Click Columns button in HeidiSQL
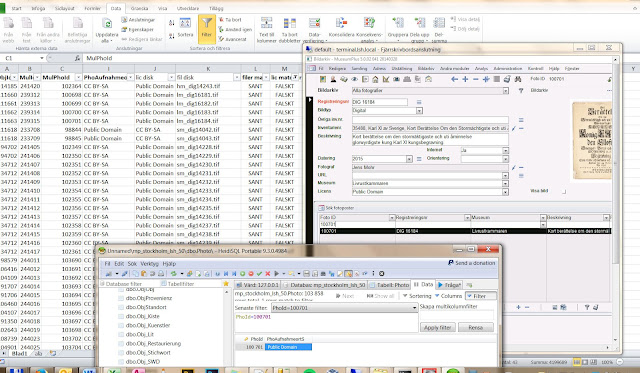640x373 pixels. click(x=449, y=296)
